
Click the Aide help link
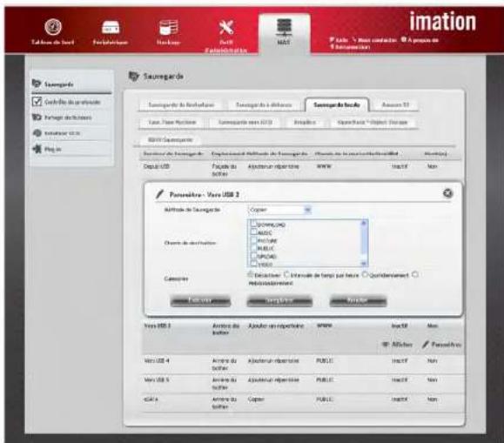[x=339, y=40]
